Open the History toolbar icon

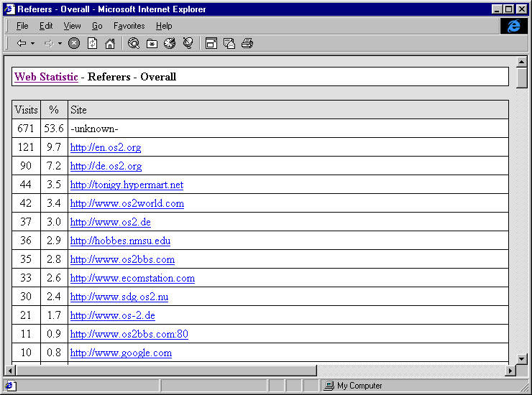tap(170, 43)
